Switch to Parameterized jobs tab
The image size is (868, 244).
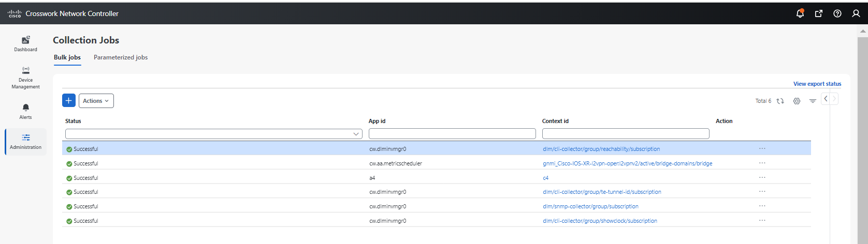pyautogui.click(x=121, y=57)
